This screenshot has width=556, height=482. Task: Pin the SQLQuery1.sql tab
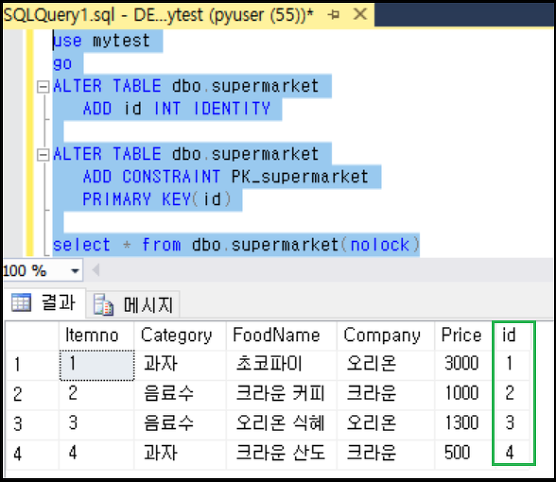[x=333, y=15]
